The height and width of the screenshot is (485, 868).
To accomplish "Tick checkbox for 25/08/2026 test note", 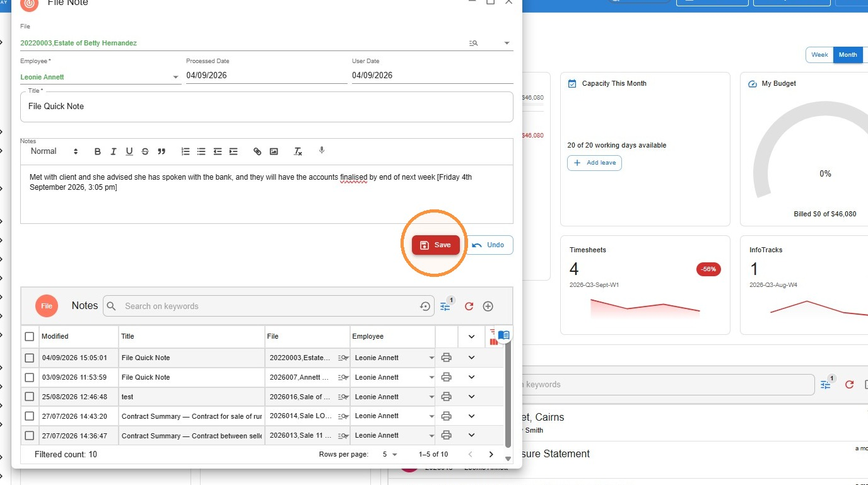I will [x=29, y=397].
